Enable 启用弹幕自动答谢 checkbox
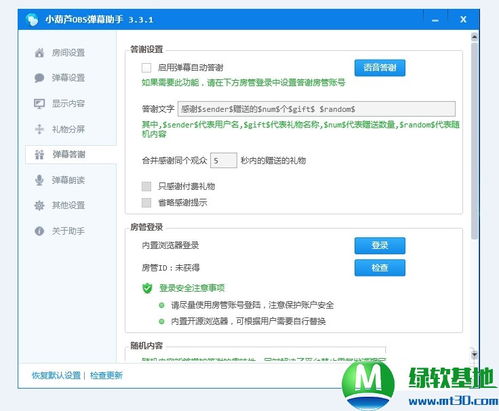Screen dimensions: 499x411 pos(146,68)
